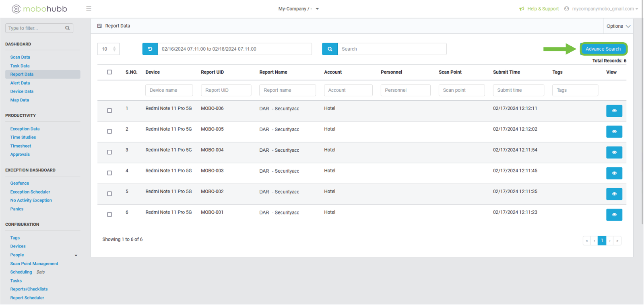Open report MOBO-004 with eye icon
Viewport: 644px width, 305px height.
pos(614,152)
